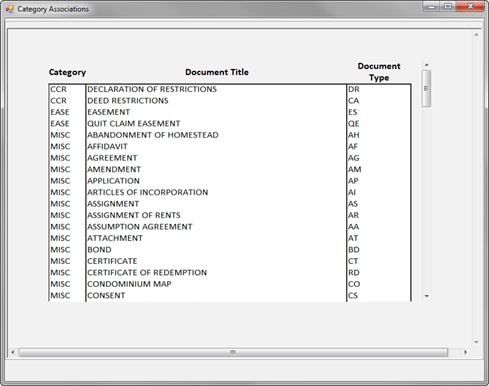Select the APPLICATION title cell
The image size is (489, 386).
[113, 181]
